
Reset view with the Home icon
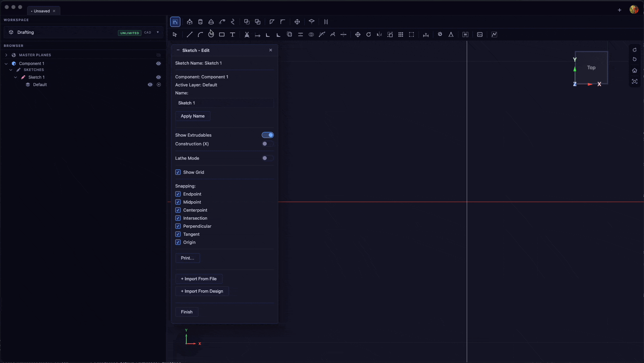pyautogui.click(x=635, y=70)
